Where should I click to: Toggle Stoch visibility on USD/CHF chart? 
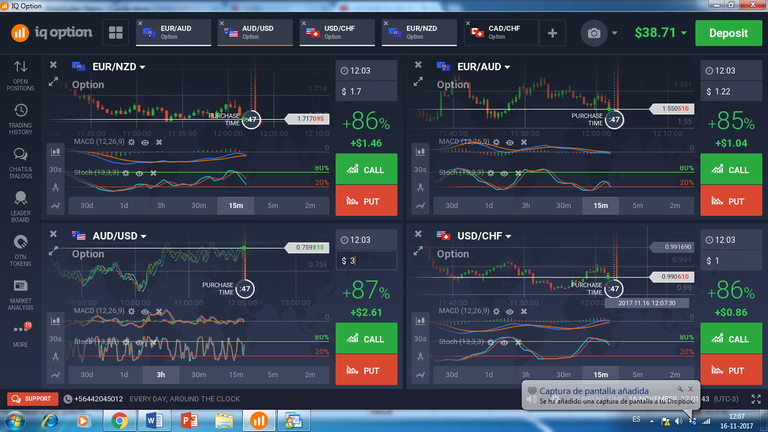(504, 342)
